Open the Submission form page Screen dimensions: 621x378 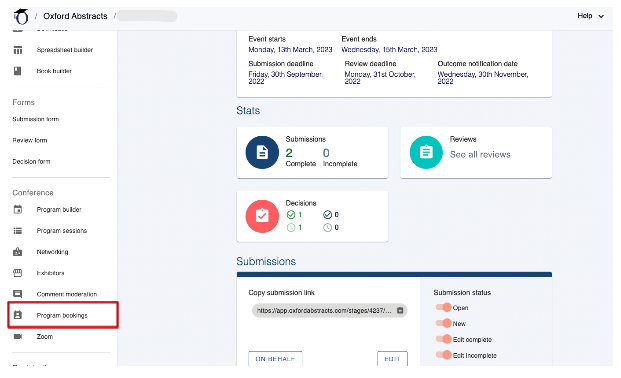tap(36, 119)
